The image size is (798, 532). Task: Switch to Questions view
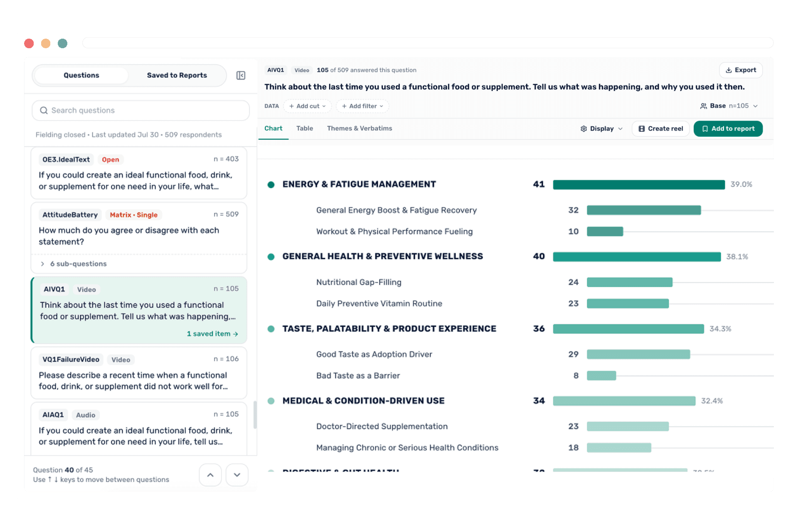pyautogui.click(x=81, y=75)
